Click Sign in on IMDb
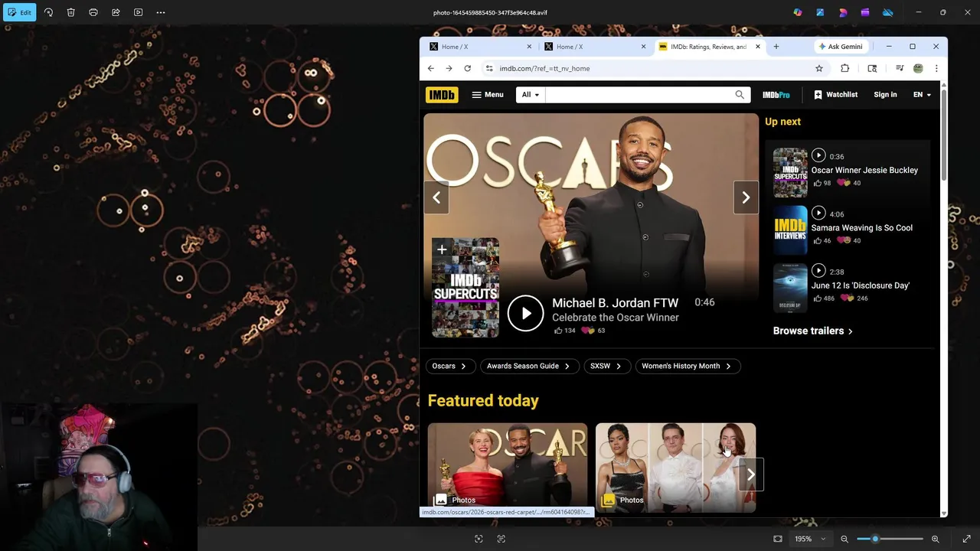The height and width of the screenshot is (551, 980). (x=885, y=95)
